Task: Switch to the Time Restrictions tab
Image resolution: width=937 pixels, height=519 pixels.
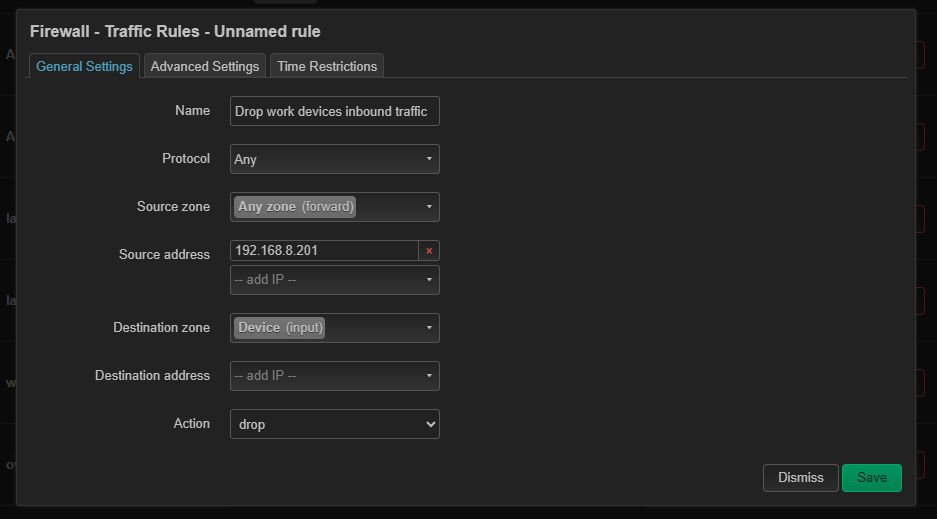Action: point(327,66)
